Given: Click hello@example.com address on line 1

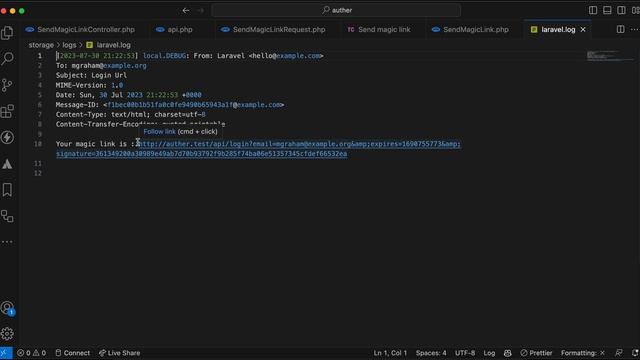Looking at the screenshot, I should [287, 56].
